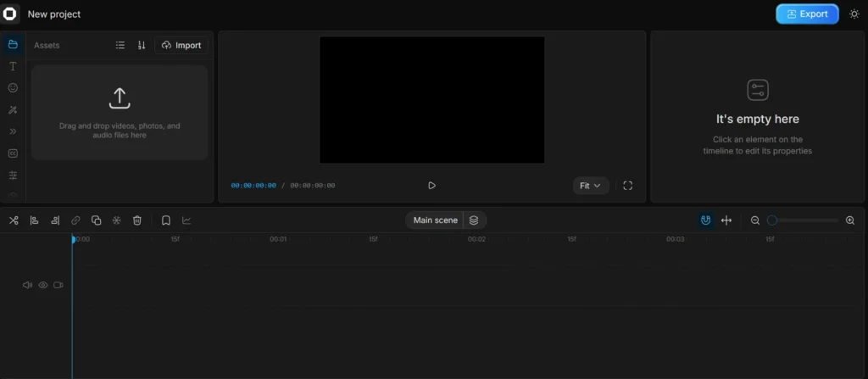The image size is (868, 379).
Task: Open the keyframe graph editor icon
Action: pos(186,220)
